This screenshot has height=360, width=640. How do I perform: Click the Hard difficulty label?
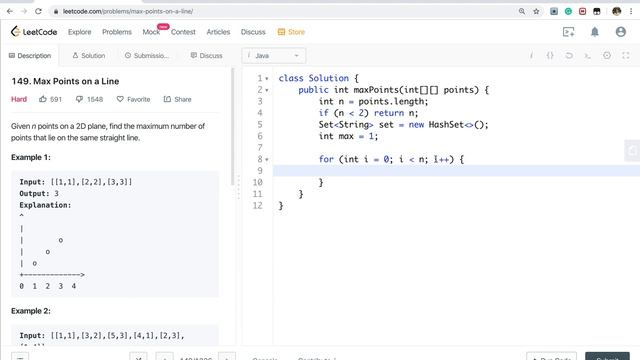(19, 99)
